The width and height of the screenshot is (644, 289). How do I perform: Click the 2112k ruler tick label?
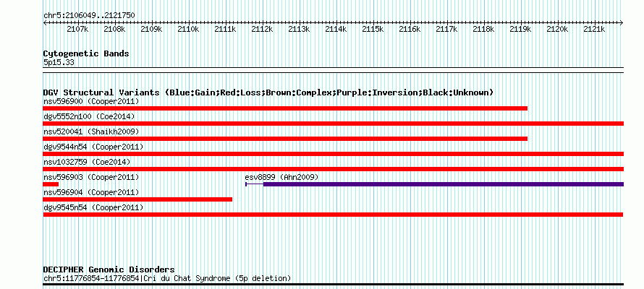pos(262,29)
